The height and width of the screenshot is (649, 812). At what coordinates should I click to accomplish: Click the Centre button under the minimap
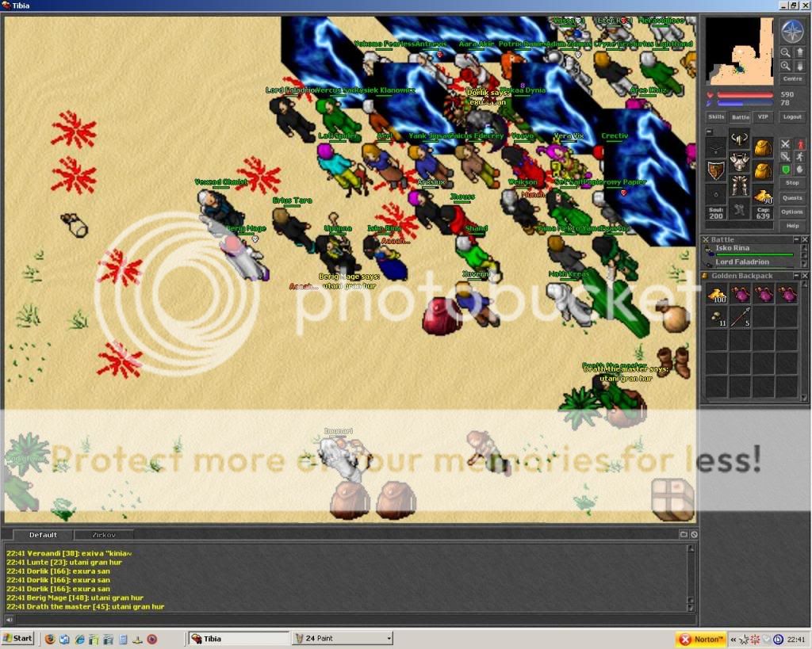click(792, 78)
